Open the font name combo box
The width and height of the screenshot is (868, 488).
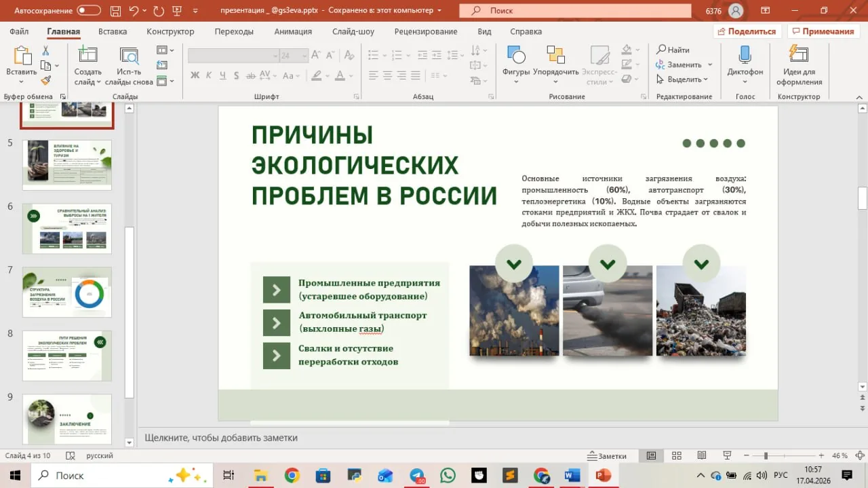tap(233, 56)
